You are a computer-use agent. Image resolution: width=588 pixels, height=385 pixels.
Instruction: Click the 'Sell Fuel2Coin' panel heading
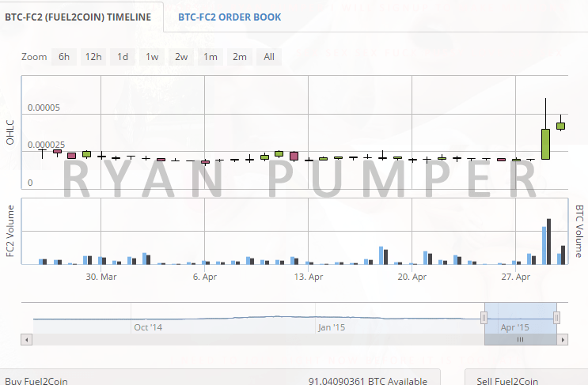507,381
